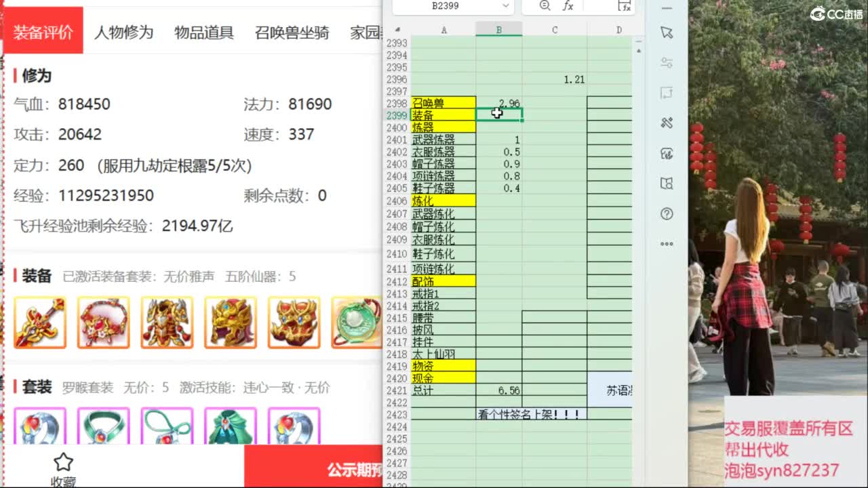Click the yellow 装备 cell in column A
Image resolution: width=868 pixels, height=488 pixels.
click(443, 115)
